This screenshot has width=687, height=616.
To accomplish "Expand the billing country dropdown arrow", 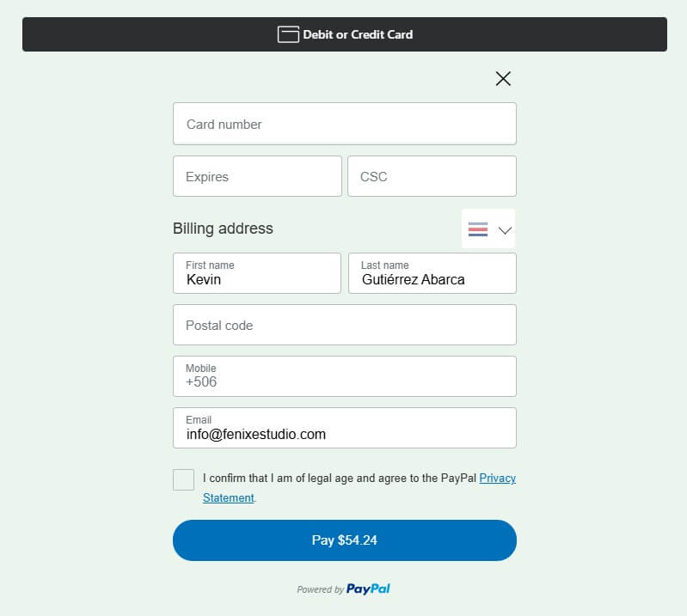I will pyautogui.click(x=505, y=230).
